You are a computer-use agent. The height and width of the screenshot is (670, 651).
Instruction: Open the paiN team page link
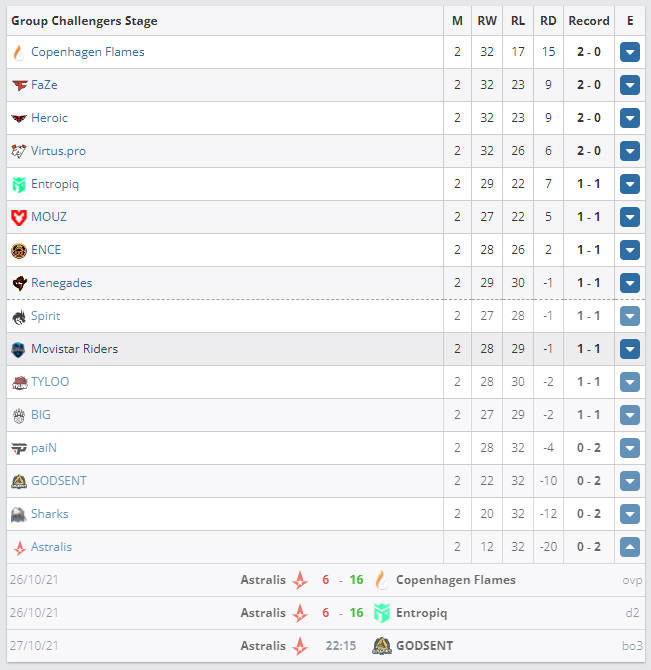(x=44, y=448)
